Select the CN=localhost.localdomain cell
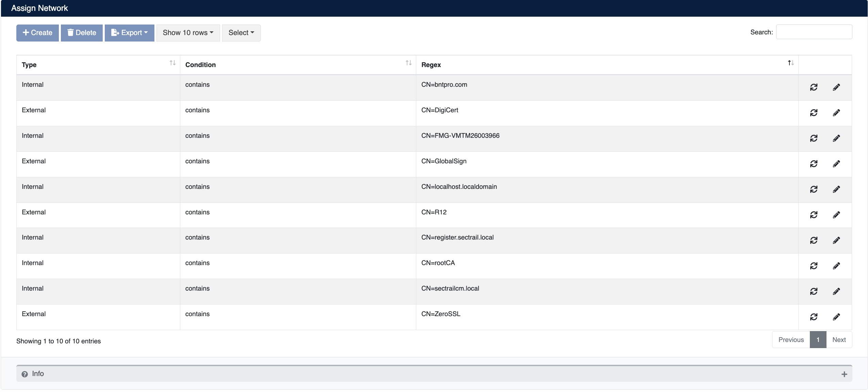This screenshot has width=868, height=392. [607, 190]
